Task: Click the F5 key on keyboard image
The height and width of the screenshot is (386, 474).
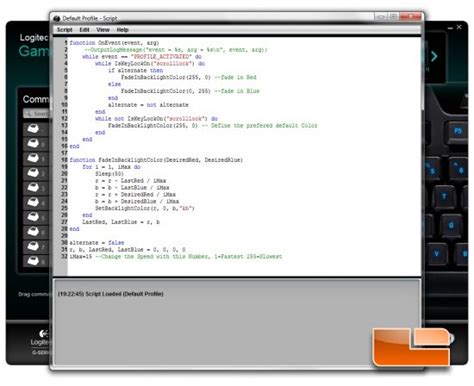Action: click(x=458, y=131)
